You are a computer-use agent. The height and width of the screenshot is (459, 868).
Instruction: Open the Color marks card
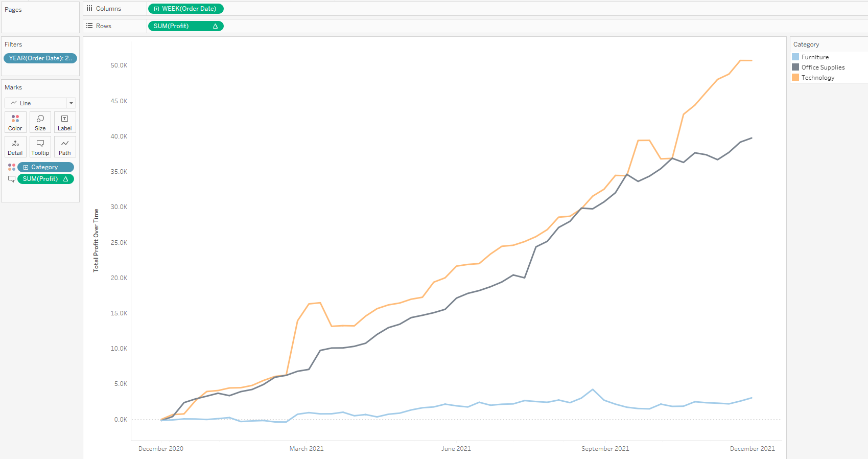15,122
